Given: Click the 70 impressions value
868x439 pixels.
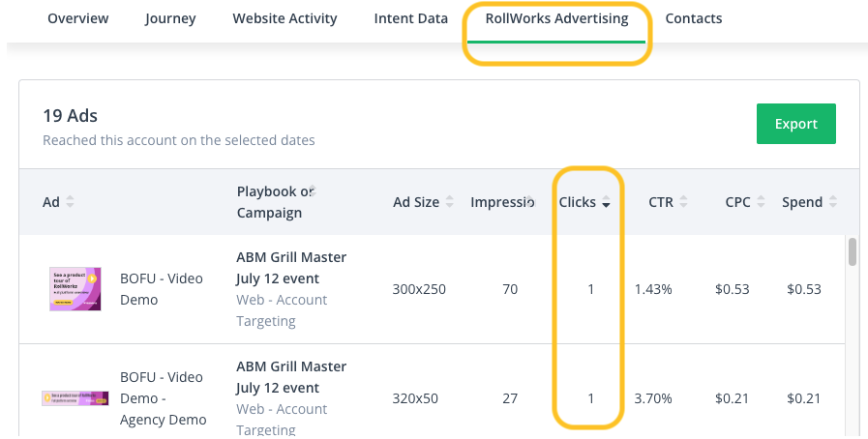Looking at the screenshot, I should tap(510, 289).
